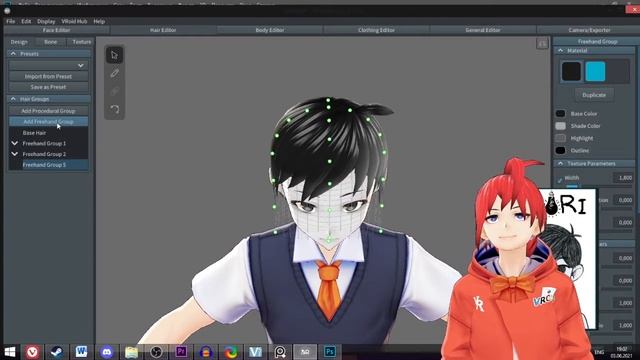This screenshot has height=360, width=640.
Task: Click the pen icon beside Width
Action: tap(560, 180)
